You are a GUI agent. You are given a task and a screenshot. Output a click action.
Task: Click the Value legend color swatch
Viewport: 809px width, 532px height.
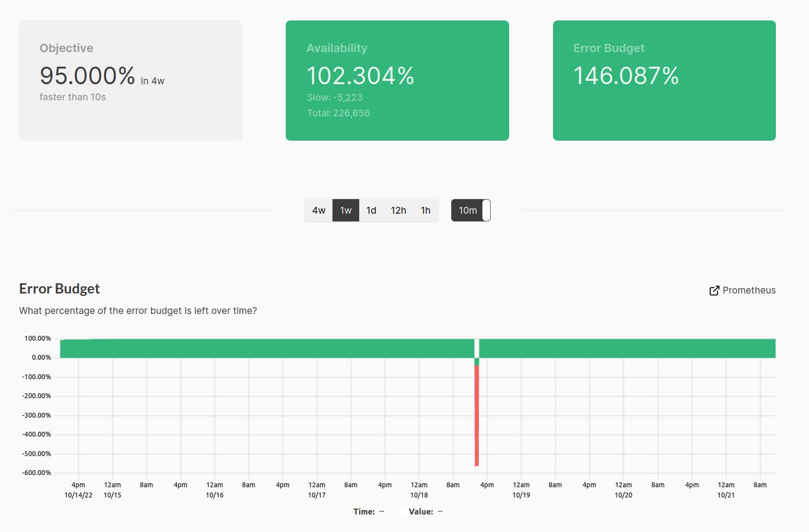(401, 511)
